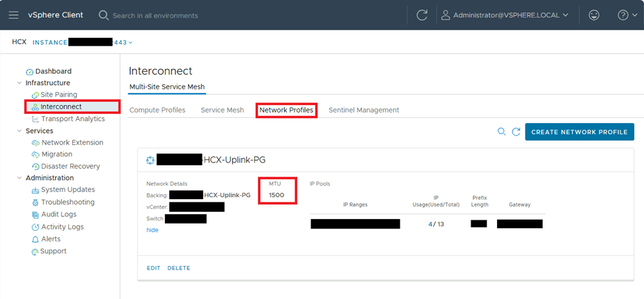This screenshot has height=299, width=644.
Task: Open Transport Analytics page
Action: [73, 118]
